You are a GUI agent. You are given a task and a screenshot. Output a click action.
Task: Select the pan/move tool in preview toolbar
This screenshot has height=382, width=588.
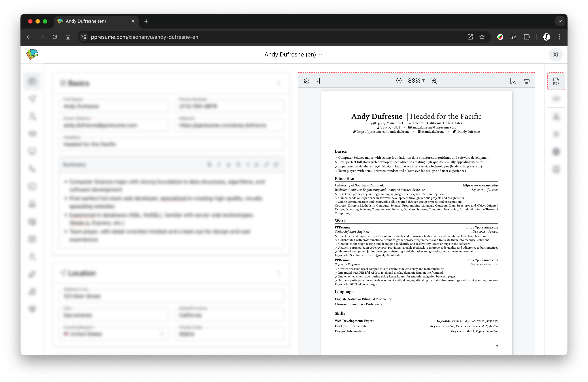point(319,81)
